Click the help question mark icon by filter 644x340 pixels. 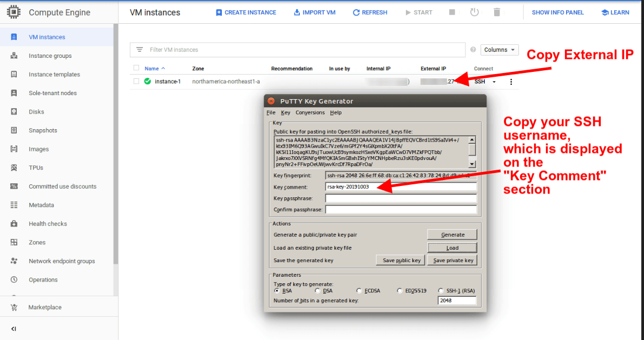coord(473,50)
